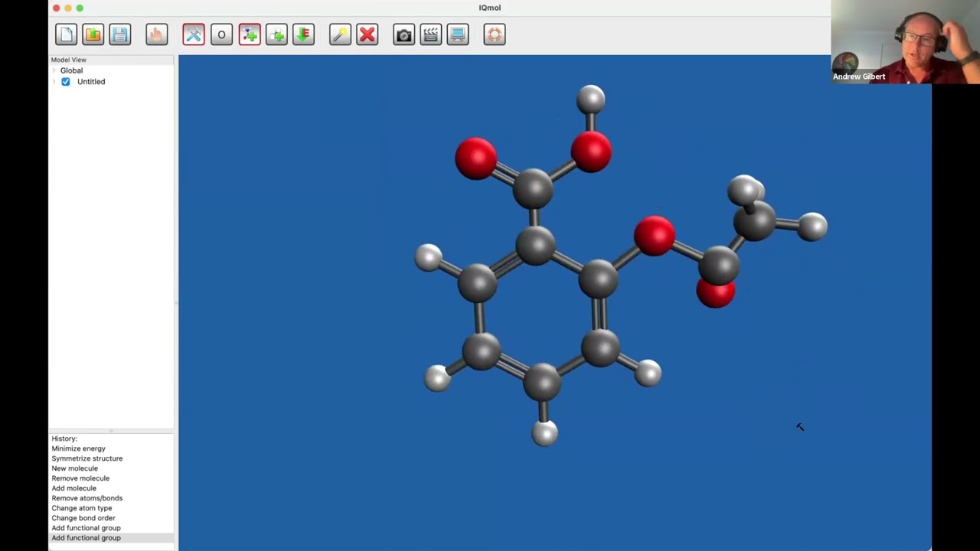Pick the magic wand select tool
The width and height of the screenshot is (980, 551).
340,34
